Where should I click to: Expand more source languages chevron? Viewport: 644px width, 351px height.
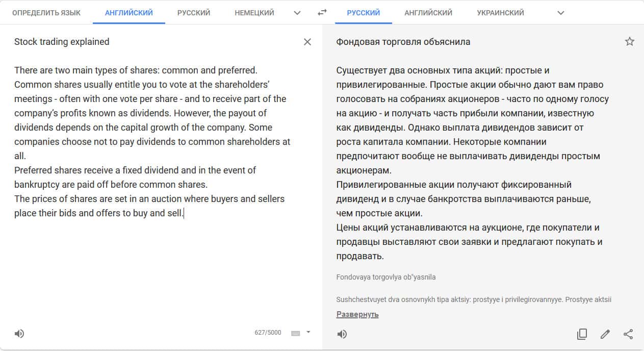pos(297,13)
